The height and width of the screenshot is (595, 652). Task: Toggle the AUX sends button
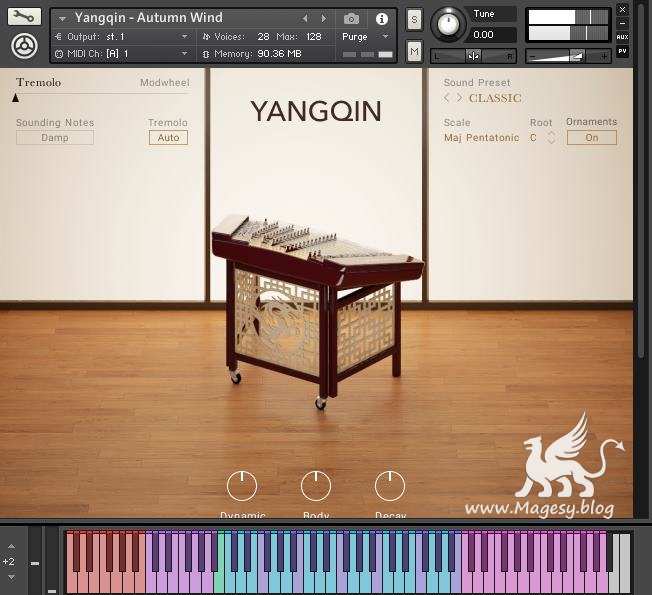[622, 37]
